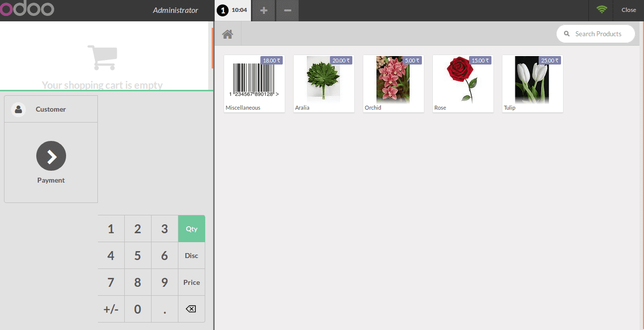The height and width of the screenshot is (330, 644).
Task: Tap numpad key 3
Action: click(x=164, y=229)
